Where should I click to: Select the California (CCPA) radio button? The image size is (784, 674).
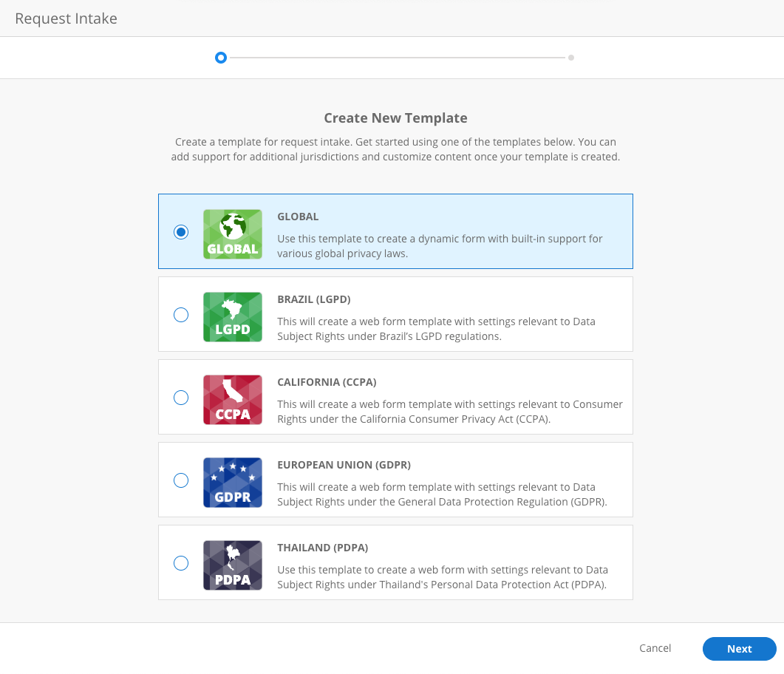point(181,398)
